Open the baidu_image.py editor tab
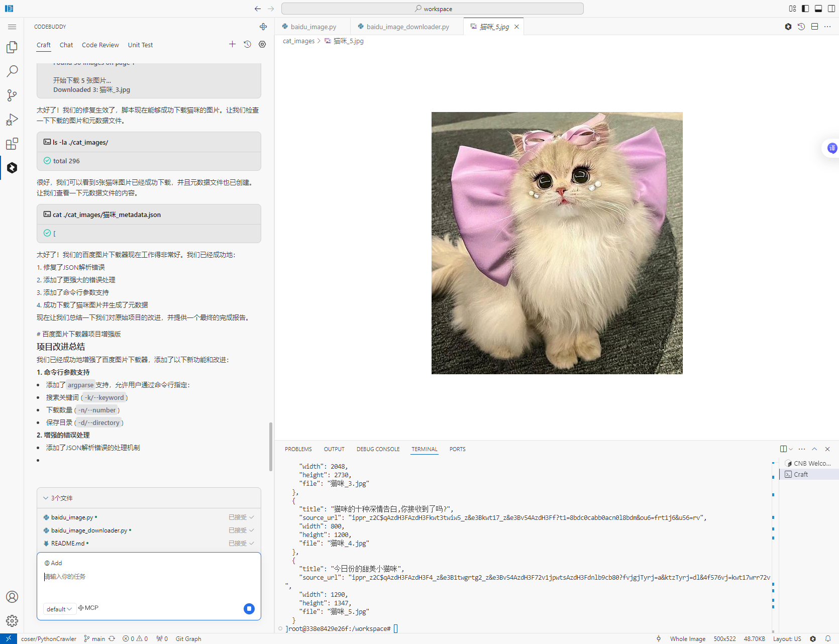Image resolution: width=839 pixels, height=644 pixels. click(x=313, y=27)
